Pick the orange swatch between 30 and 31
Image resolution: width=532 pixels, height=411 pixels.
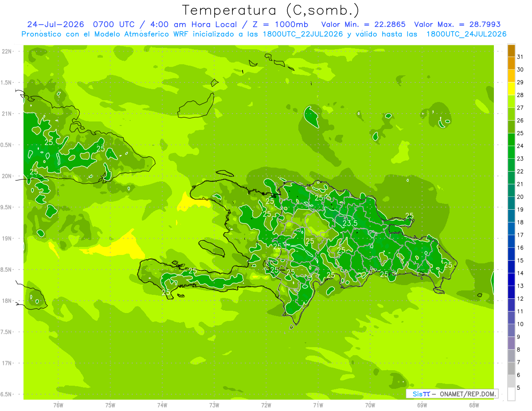(511, 63)
